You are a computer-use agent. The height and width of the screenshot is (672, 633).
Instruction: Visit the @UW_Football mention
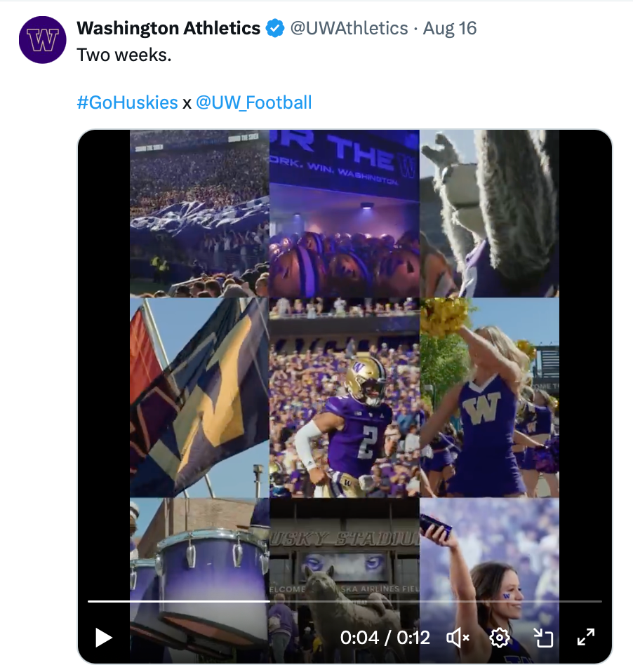253,102
